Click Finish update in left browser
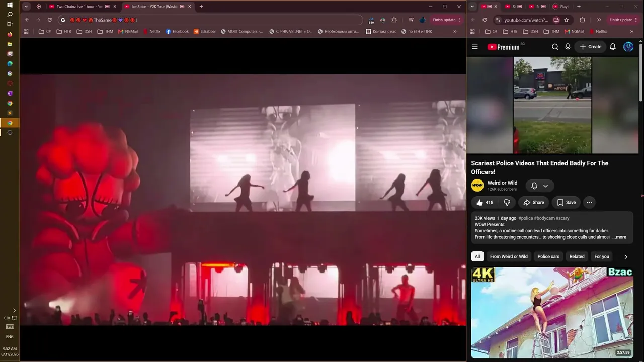This screenshot has width=644, height=362. coord(446,20)
